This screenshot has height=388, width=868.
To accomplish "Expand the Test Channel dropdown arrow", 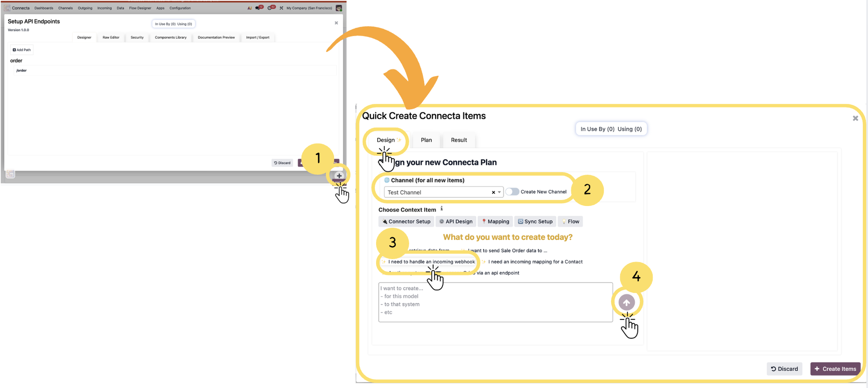I will [499, 192].
